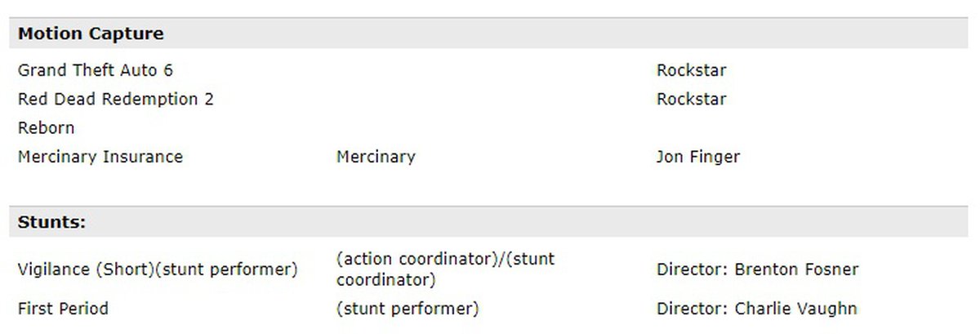Click the Jon Finger name
Image resolution: width=980 pixels, height=334 pixels.
[x=697, y=156]
